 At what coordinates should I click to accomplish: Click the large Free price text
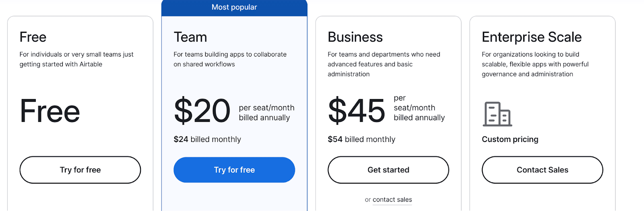(50, 111)
